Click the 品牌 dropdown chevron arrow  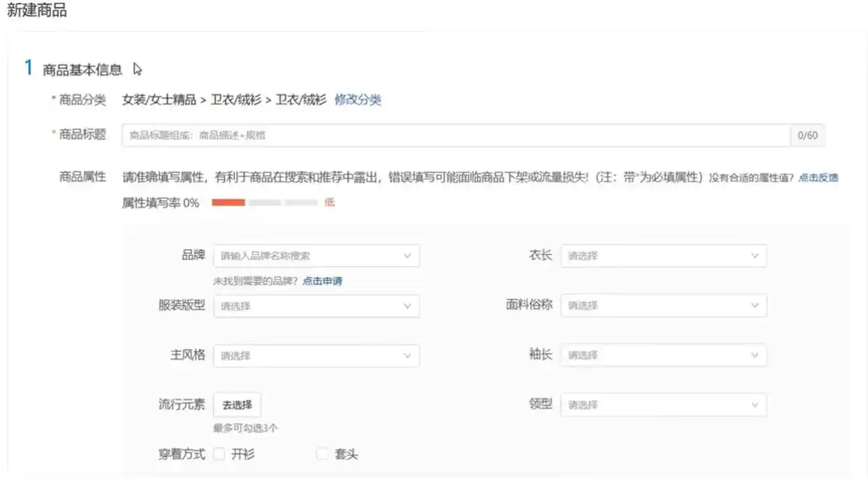[x=407, y=256]
